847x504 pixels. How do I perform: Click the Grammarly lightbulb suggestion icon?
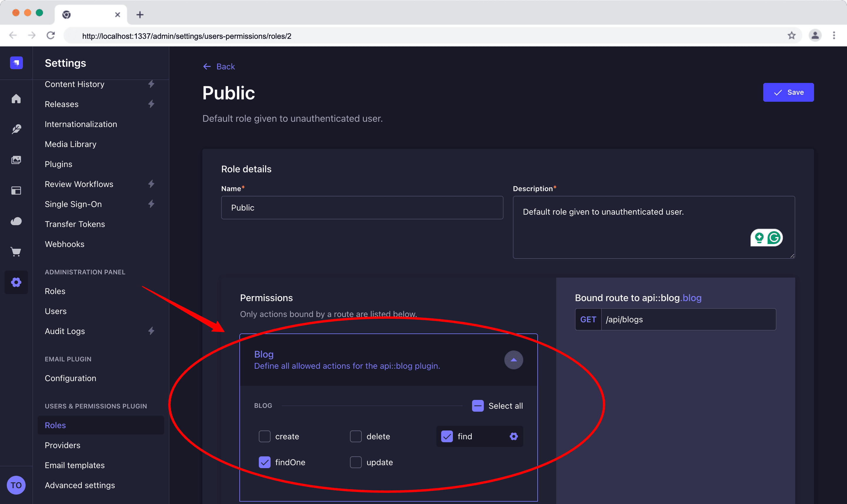759,238
